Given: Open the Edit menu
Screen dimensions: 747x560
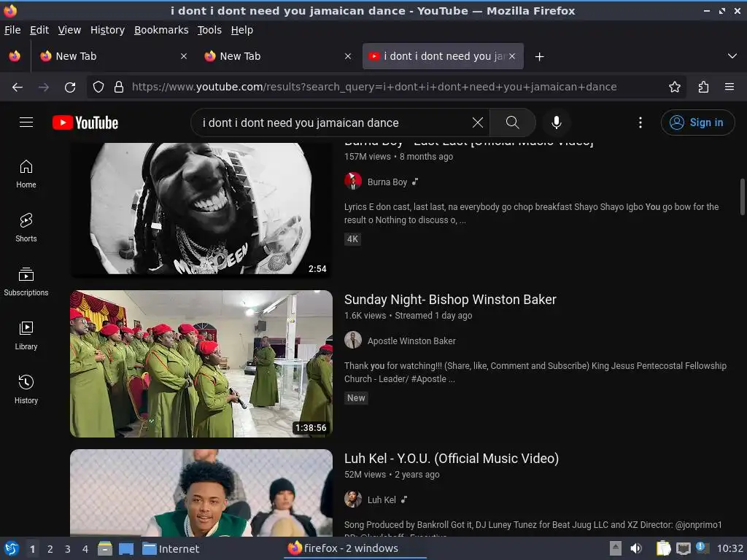Looking at the screenshot, I should coord(39,30).
